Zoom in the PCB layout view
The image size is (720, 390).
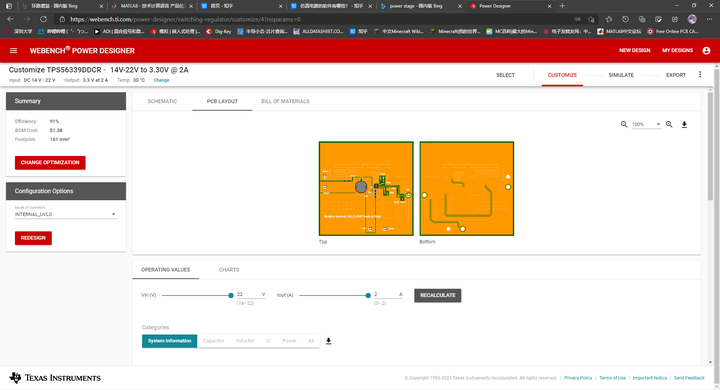(669, 124)
